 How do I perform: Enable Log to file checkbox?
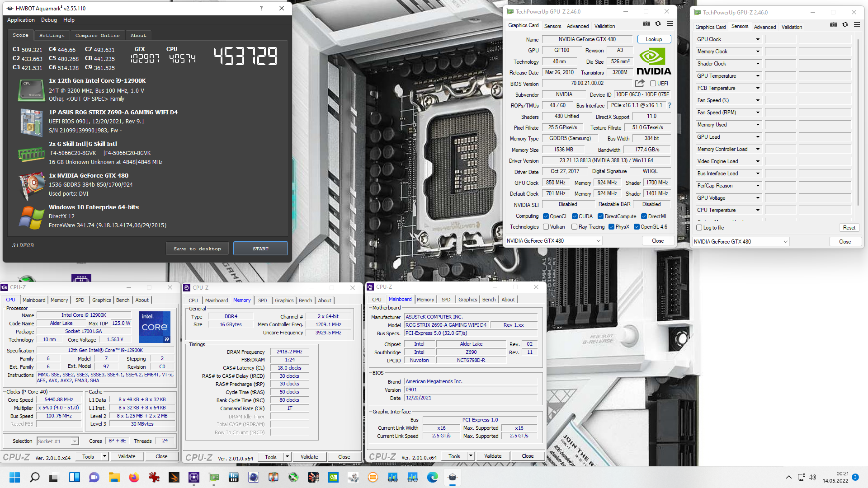click(699, 228)
